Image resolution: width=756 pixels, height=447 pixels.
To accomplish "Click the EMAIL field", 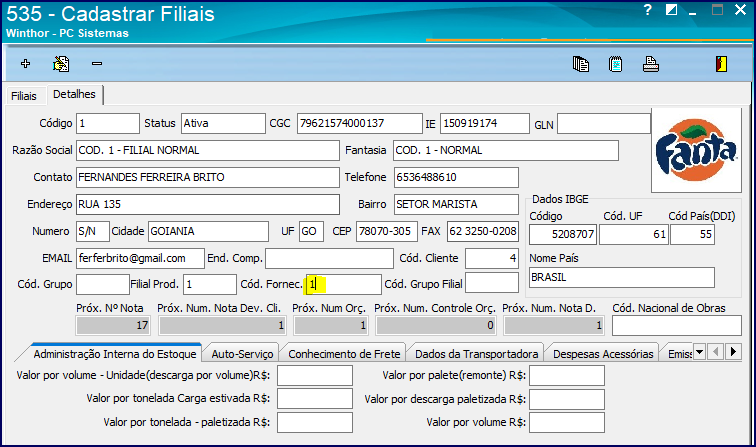I will pyautogui.click(x=140, y=258).
